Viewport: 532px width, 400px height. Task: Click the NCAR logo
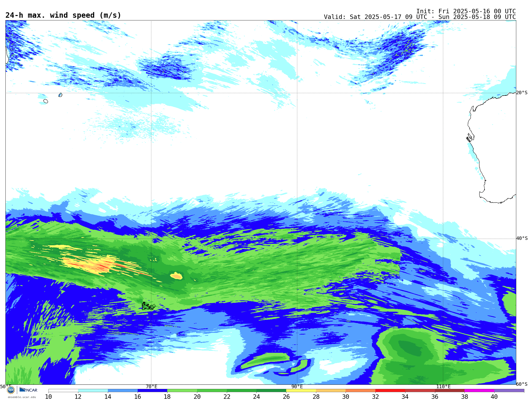28,390
